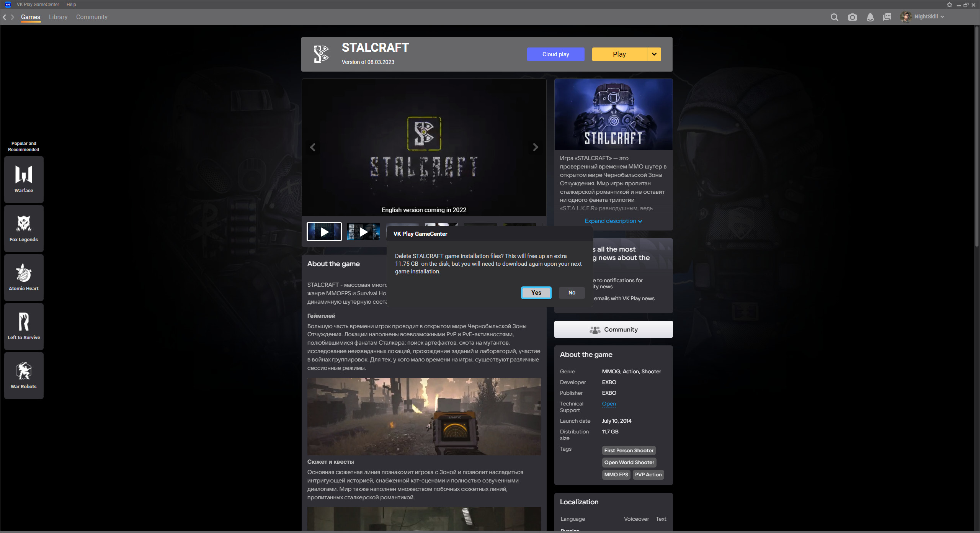980x533 pixels.
Task: Confirm deletion with the Yes button
Action: pos(536,293)
